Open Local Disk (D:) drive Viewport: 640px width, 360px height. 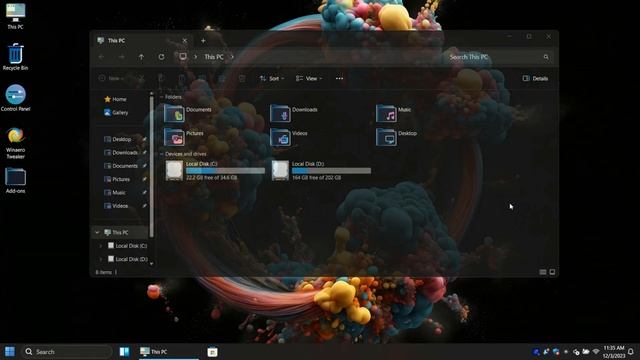click(x=321, y=171)
